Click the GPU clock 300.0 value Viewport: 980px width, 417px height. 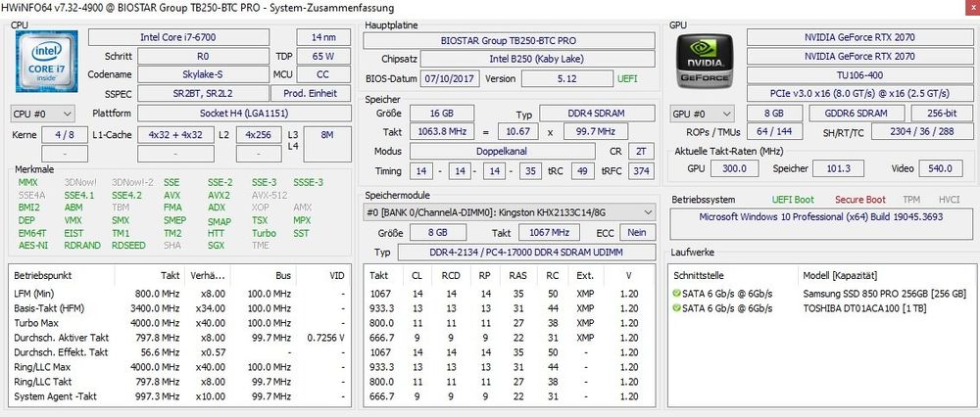tap(734, 168)
